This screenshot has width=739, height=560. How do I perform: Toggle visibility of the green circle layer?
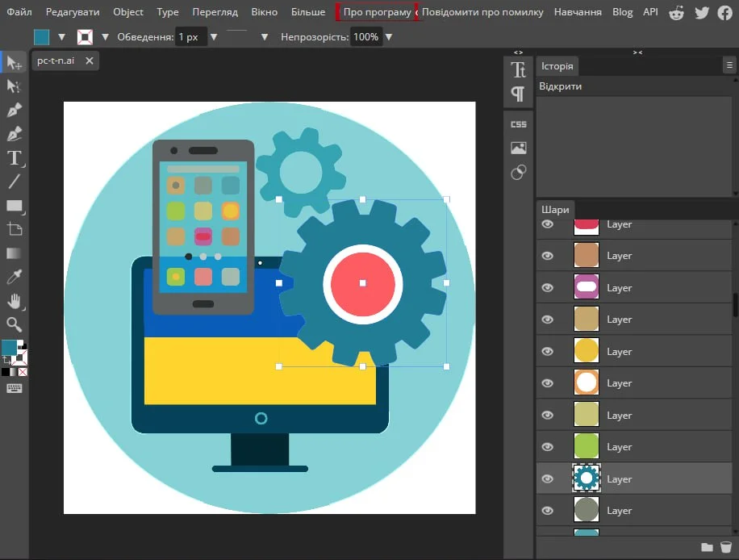(548, 446)
